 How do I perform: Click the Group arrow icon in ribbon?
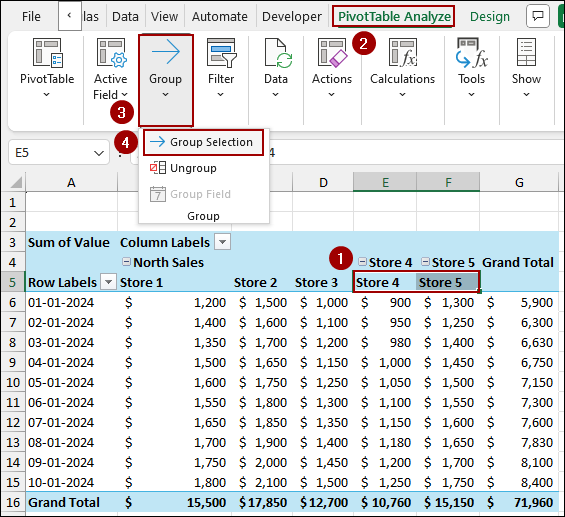[x=165, y=52]
